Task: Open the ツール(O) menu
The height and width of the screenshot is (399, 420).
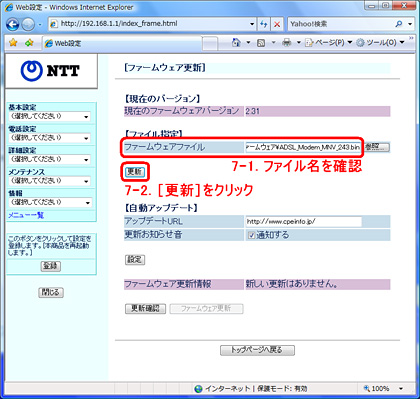Action: click(380, 43)
